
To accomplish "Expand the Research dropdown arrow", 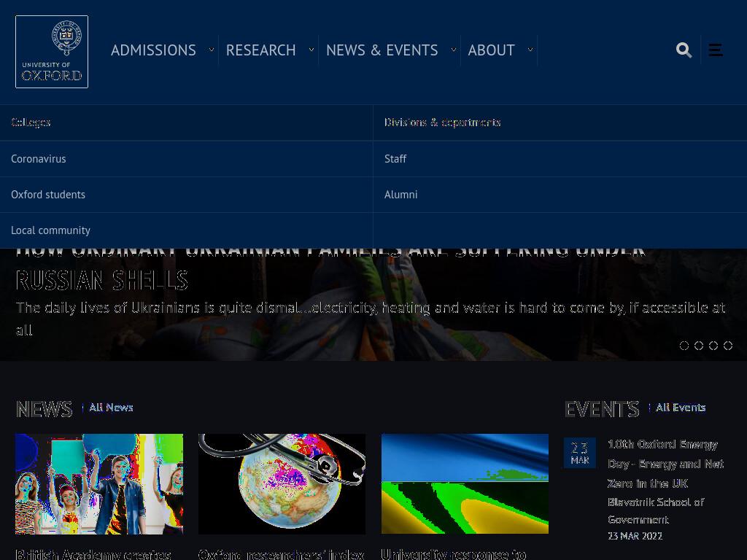I will [311, 50].
